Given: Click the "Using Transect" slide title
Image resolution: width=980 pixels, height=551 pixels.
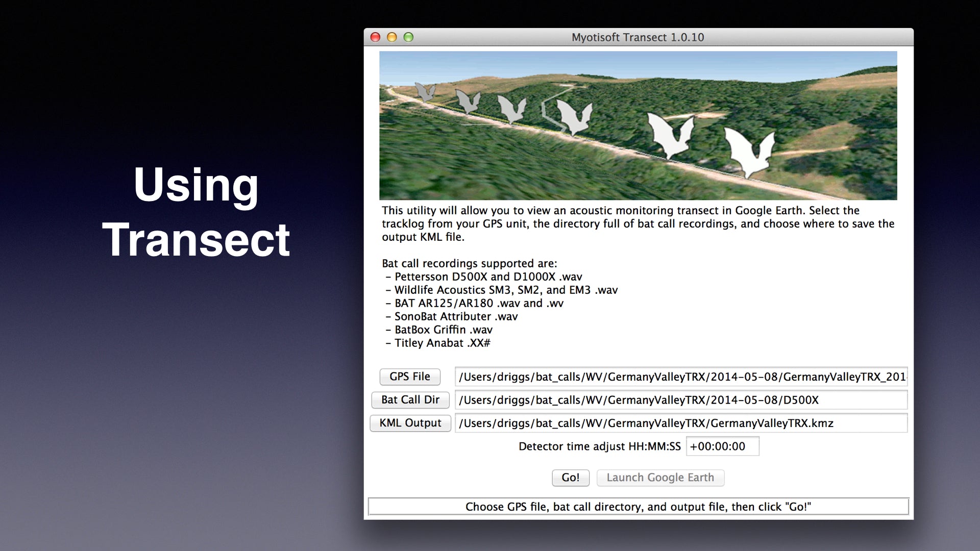Looking at the screenshot, I should click(x=196, y=212).
